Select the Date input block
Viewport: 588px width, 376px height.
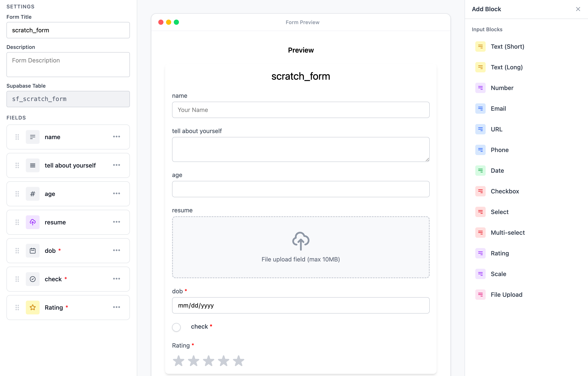pos(497,170)
